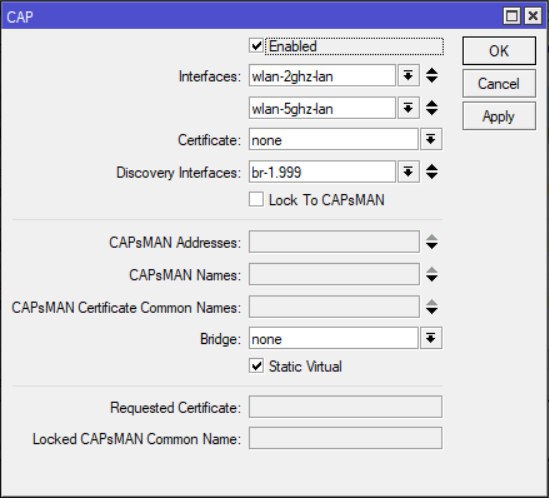Click the OK button
Image resolution: width=549 pixels, height=498 pixels.
tap(499, 51)
